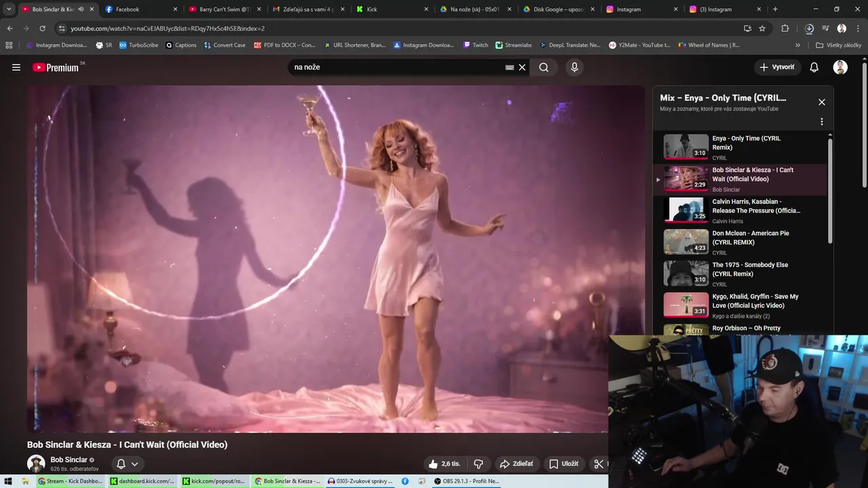Viewport: 868px width, 488px height.
Task: Open the account avatar menu on YouTube
Action: pyautogui.click(x=840, y=67)
